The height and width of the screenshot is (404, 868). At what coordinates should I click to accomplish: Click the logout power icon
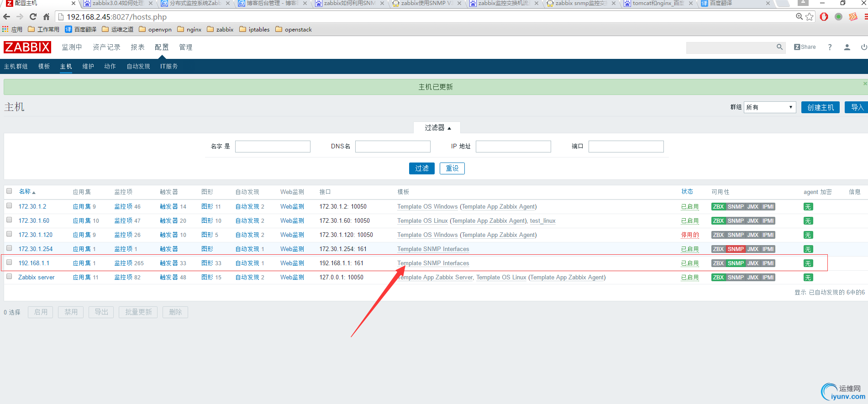click(864, 47)
